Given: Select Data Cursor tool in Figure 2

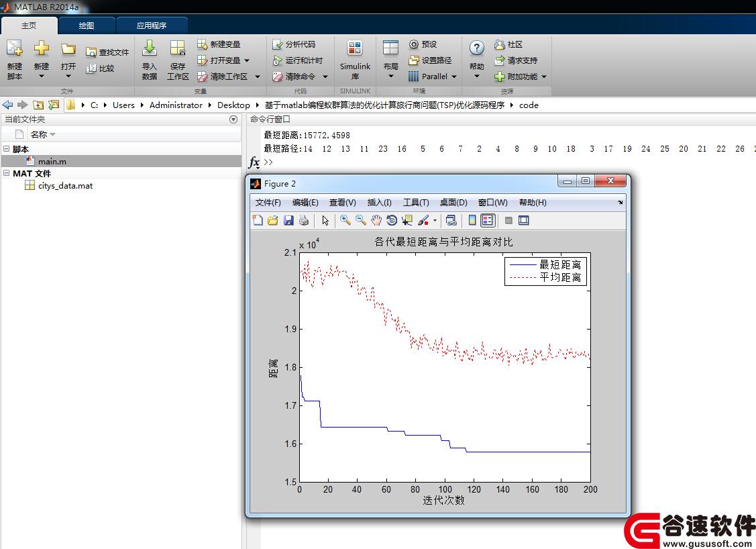Looking at the screenshot, I should point(407,220).
